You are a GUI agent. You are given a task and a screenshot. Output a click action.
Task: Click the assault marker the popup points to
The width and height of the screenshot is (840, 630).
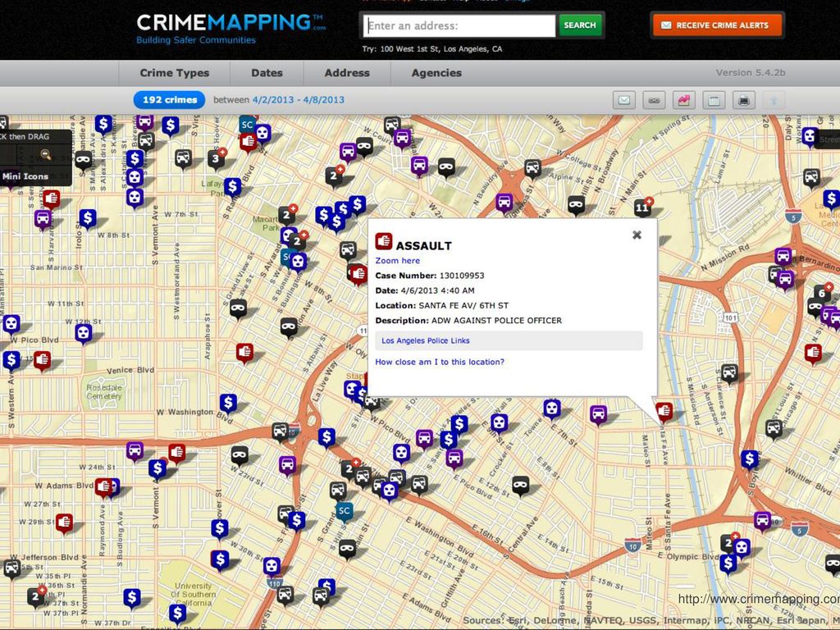(664, 412)
